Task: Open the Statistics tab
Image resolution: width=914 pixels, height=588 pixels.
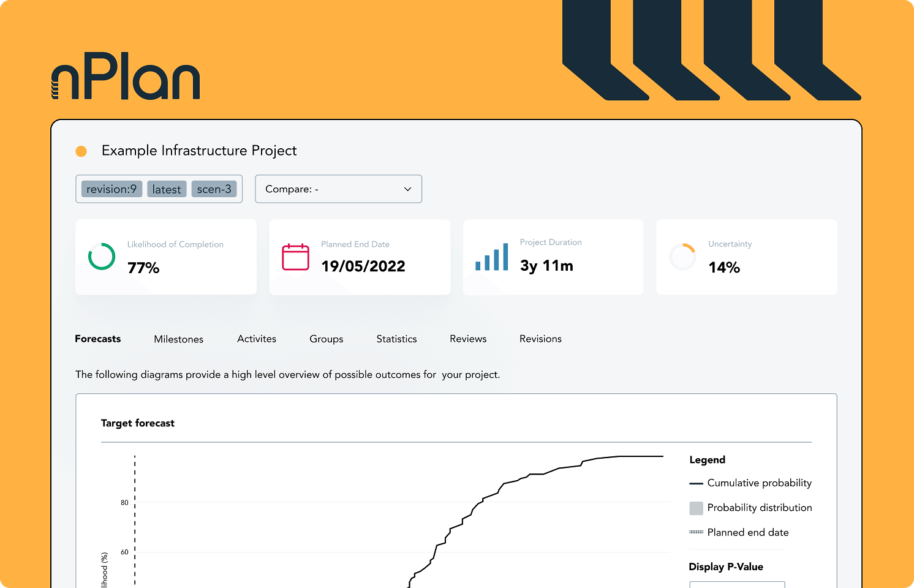Action: click(x=396, y=339)
